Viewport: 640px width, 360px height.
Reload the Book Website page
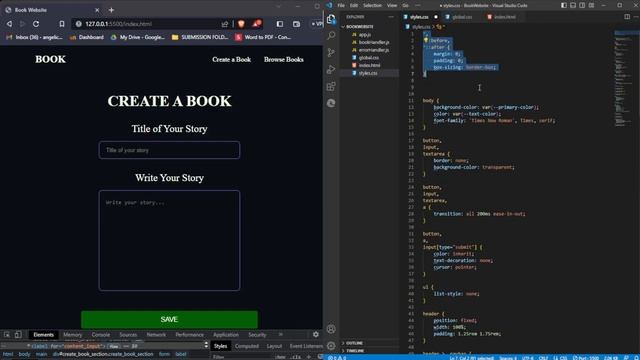pyautogui.click(x=36, y=24)
